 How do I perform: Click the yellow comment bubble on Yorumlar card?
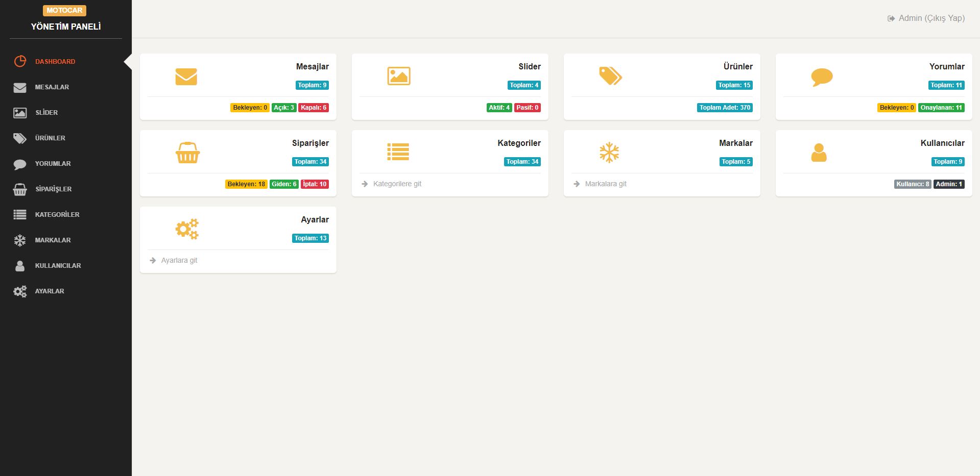[822, 77]
